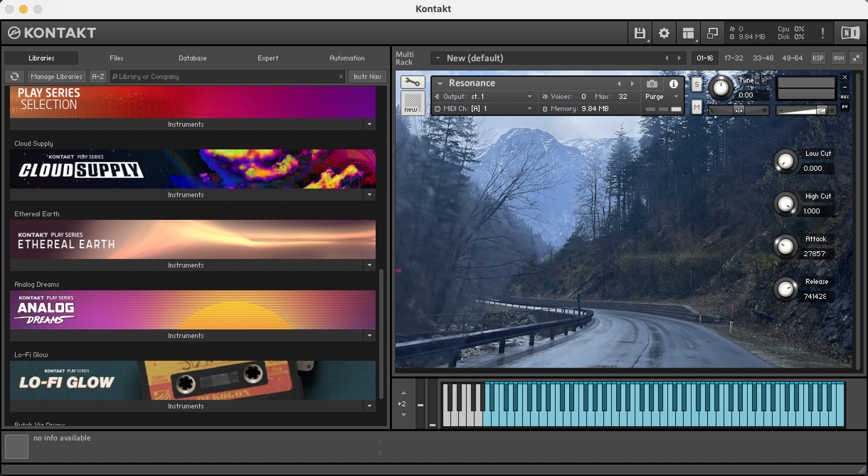Open the MIDI Ch dropdown
The image size is (868, 476).
(x=530, y=109)
